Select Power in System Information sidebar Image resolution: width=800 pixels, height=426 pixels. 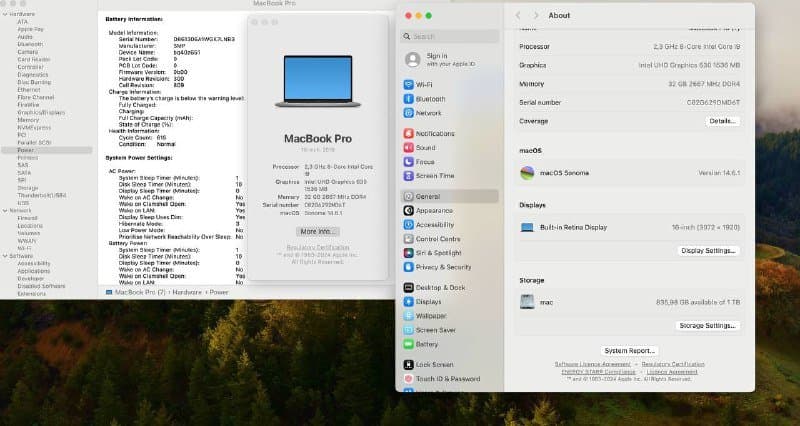[47, 151]
